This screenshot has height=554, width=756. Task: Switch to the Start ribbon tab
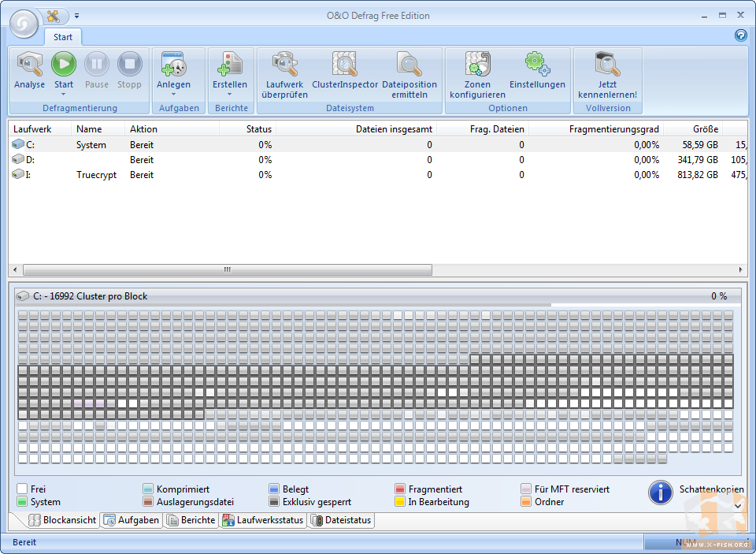coord(63,37)
